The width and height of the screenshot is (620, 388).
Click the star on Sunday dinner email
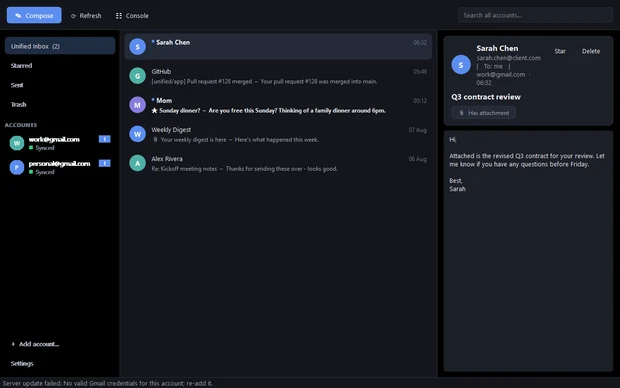[x=155, y=110]
